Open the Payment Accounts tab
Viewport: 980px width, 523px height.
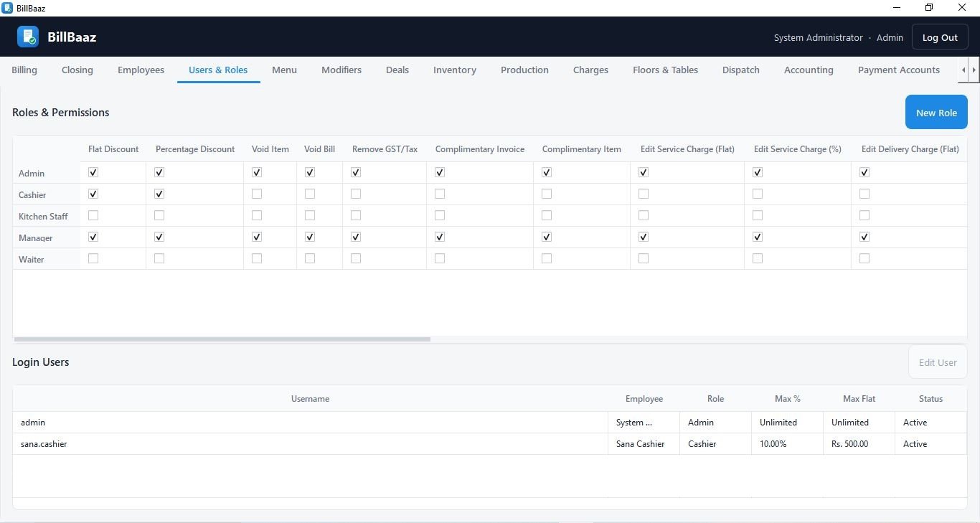tap(899, 70)
